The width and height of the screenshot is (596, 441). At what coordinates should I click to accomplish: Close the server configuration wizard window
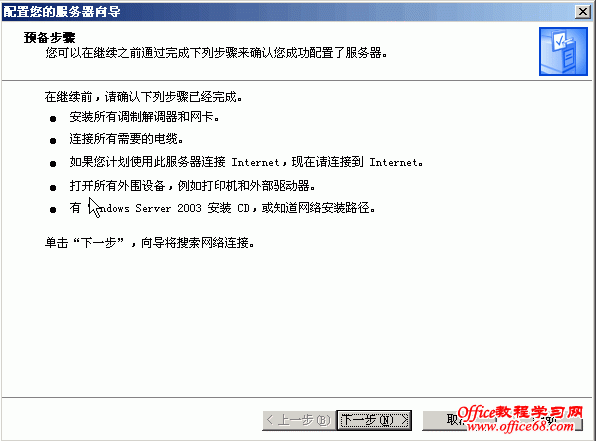(x=582, y=12)
